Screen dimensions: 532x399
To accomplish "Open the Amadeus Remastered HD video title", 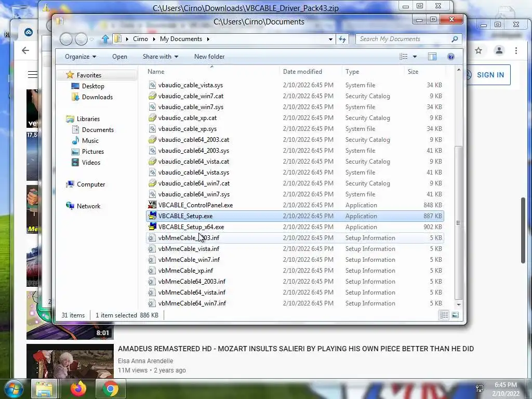I will pyautogui.click(x=296, y=349).
